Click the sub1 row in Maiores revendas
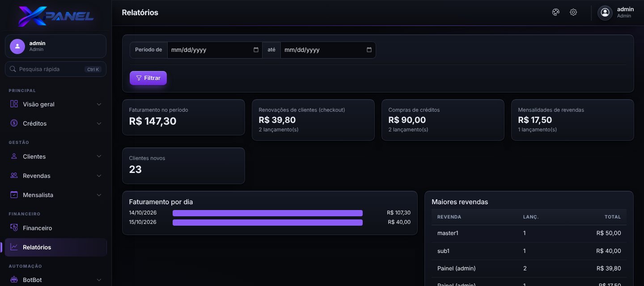 [529, 251]
